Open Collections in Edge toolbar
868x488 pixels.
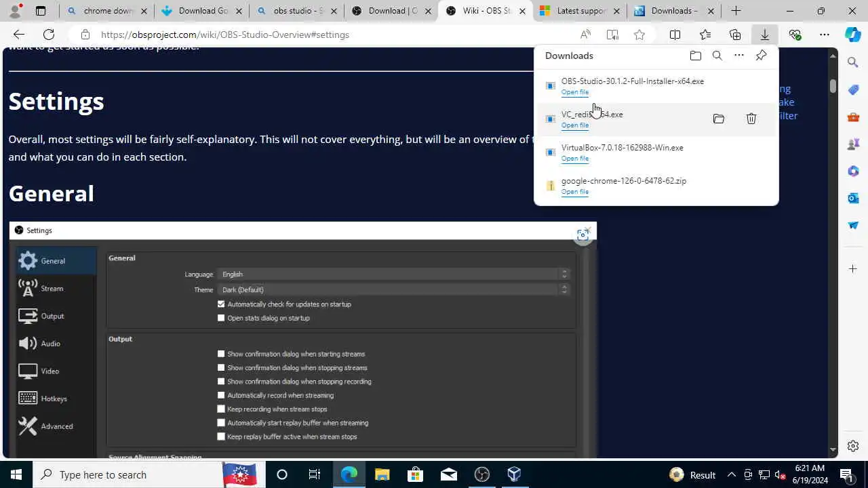(734, 35)
